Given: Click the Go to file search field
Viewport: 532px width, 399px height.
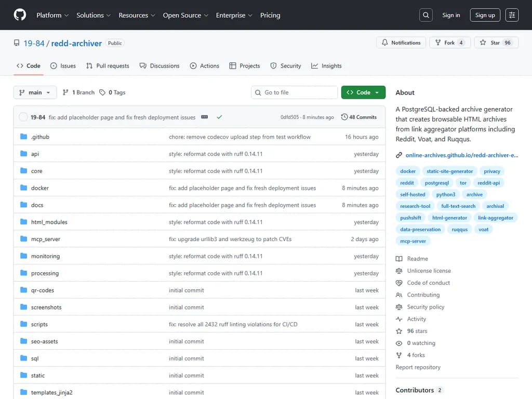Looking at the screenshot, I should pos(294,92).
